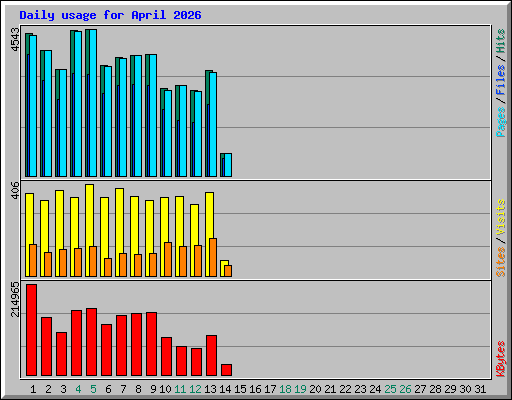Screen dimensions: 512x400
Task: Click the yellow "Visits" legend label
Action: [501, 217]
